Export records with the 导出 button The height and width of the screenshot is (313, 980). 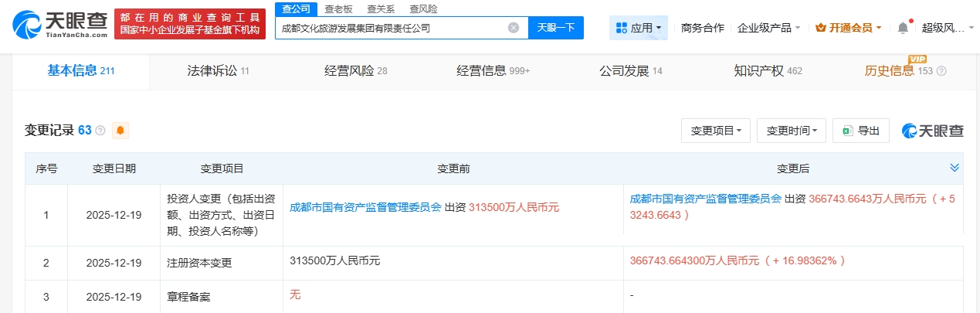click(861, 131)
